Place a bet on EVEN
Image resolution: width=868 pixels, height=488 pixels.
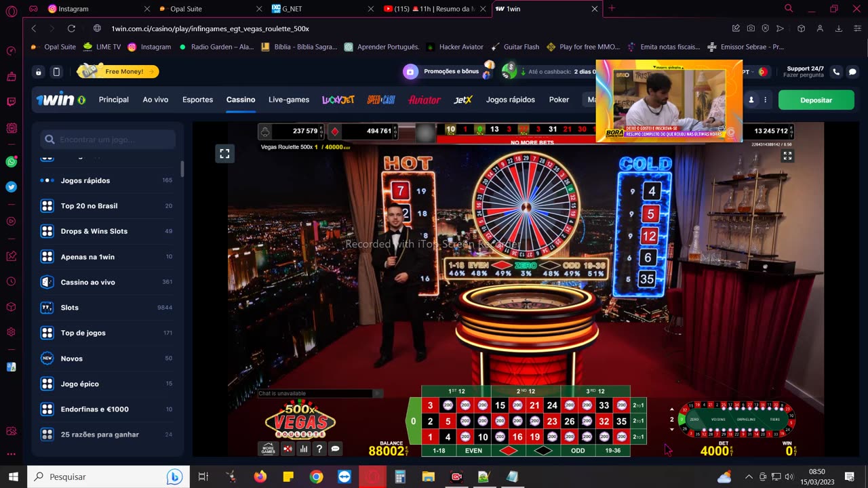473,451
